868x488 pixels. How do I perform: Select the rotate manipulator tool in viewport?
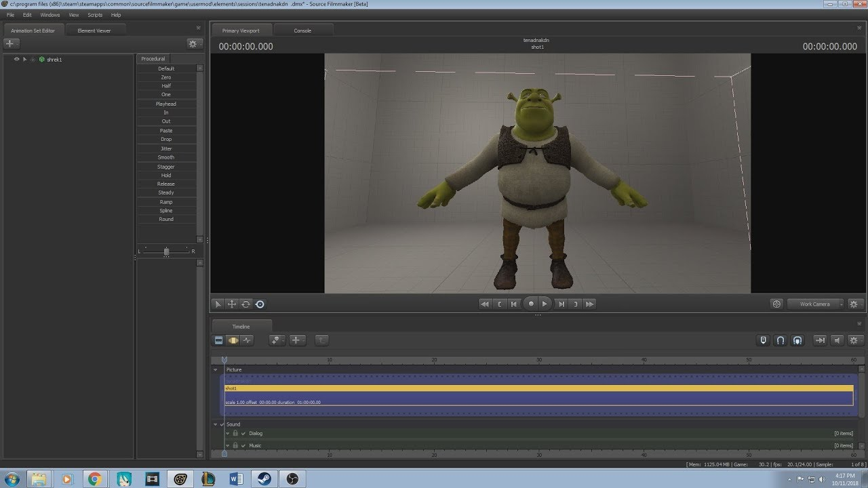(x=245, y=304)
